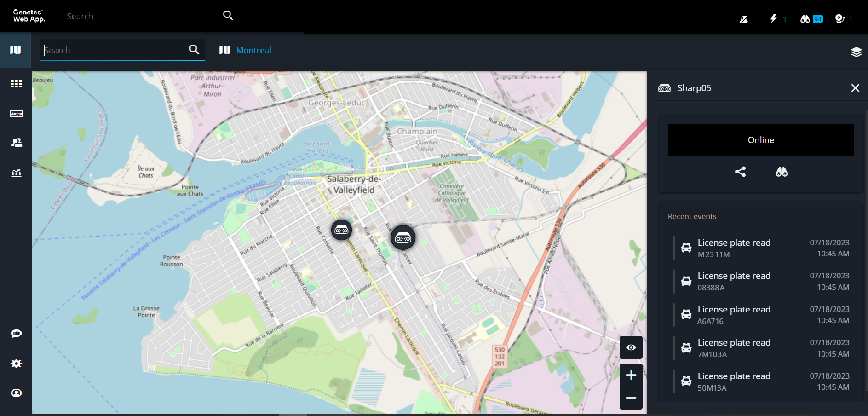Click the Sharp05 camera marker on map

pyautogui.click(x=403, y=237)
